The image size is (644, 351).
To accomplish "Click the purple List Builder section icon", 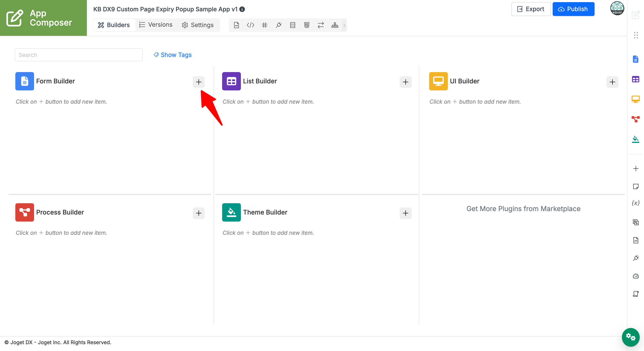I will click(x=231, y=81).
